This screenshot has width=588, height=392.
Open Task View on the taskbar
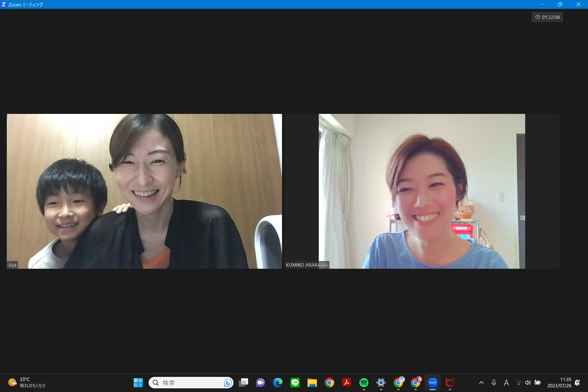[243, 383]
